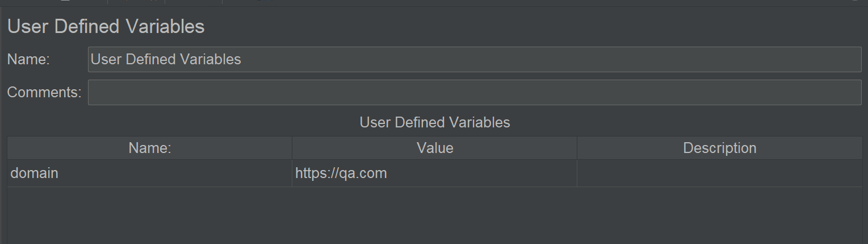The width and height of the screenshot is (868, 244).
Task: Click the Name: label beside the text field
Action: (x=28, y=59)
